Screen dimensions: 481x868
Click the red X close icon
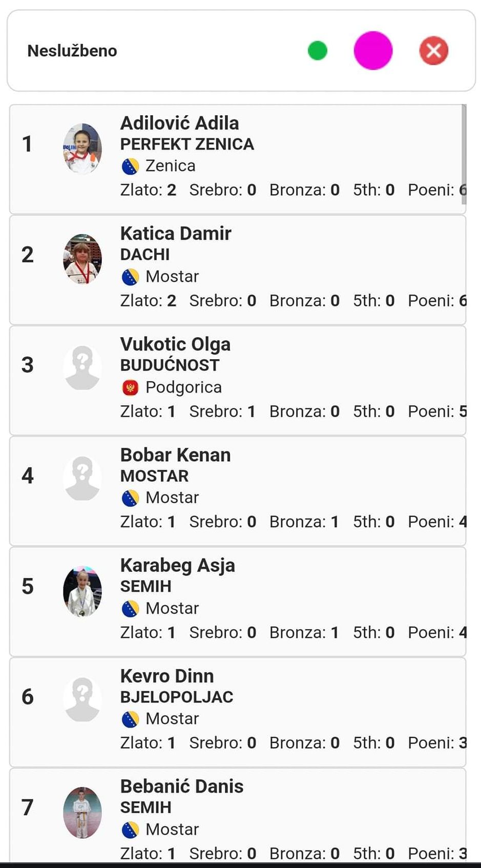433,51
